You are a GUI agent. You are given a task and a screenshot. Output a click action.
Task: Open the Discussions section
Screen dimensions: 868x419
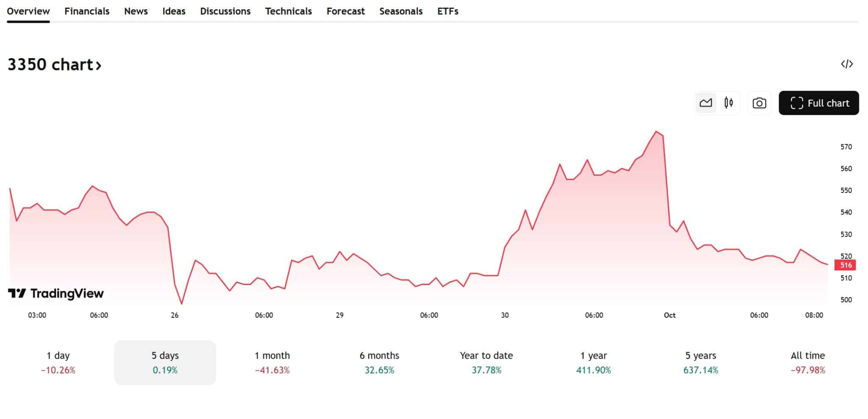[x=225, y=11]
